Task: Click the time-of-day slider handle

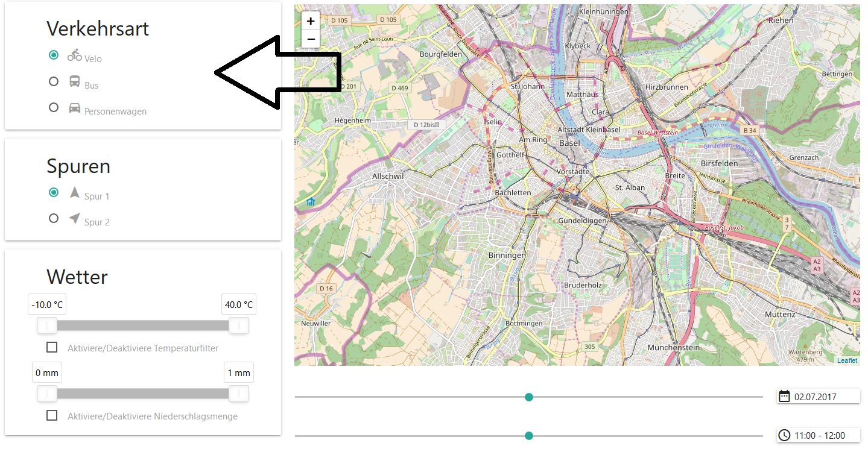Action: point(529,436)
